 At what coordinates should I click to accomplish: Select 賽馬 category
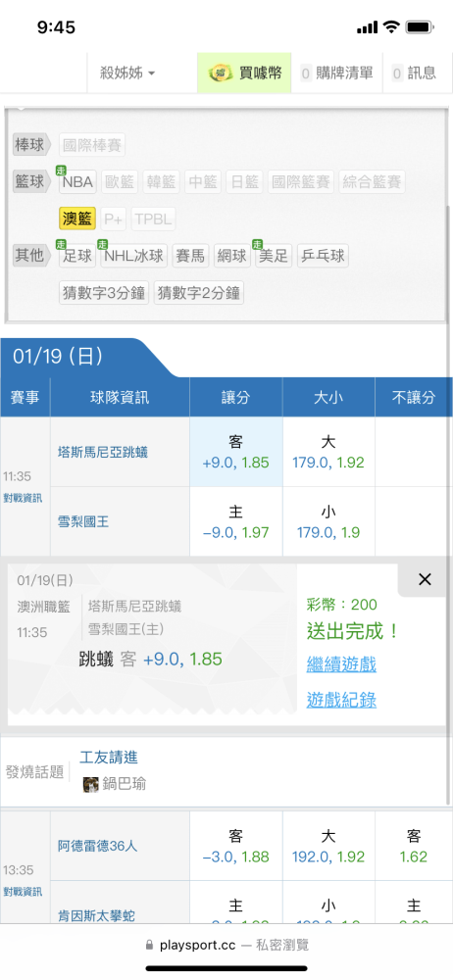[190, 256]
